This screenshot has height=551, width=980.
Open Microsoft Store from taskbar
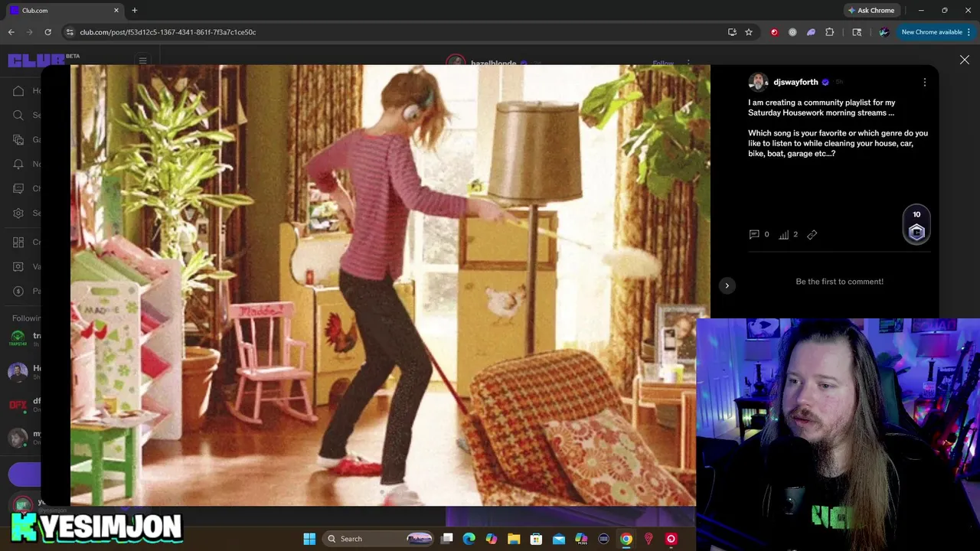536,539
